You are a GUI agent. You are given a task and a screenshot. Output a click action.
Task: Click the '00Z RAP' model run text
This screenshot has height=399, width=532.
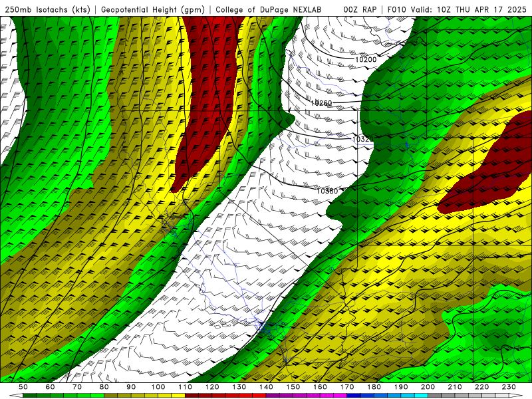tap(360, 9)
